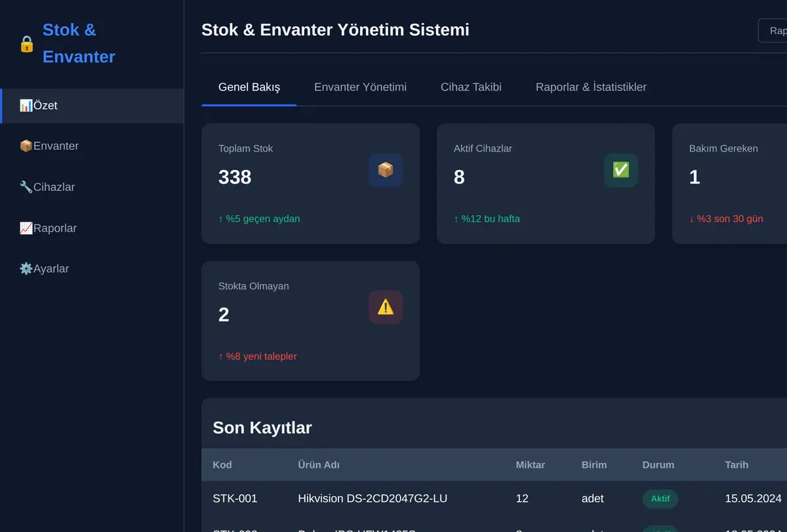This screenshot has height=532, width=787.
Task: Click the 15.05.2024 date cell
Action: click(753, 499)
